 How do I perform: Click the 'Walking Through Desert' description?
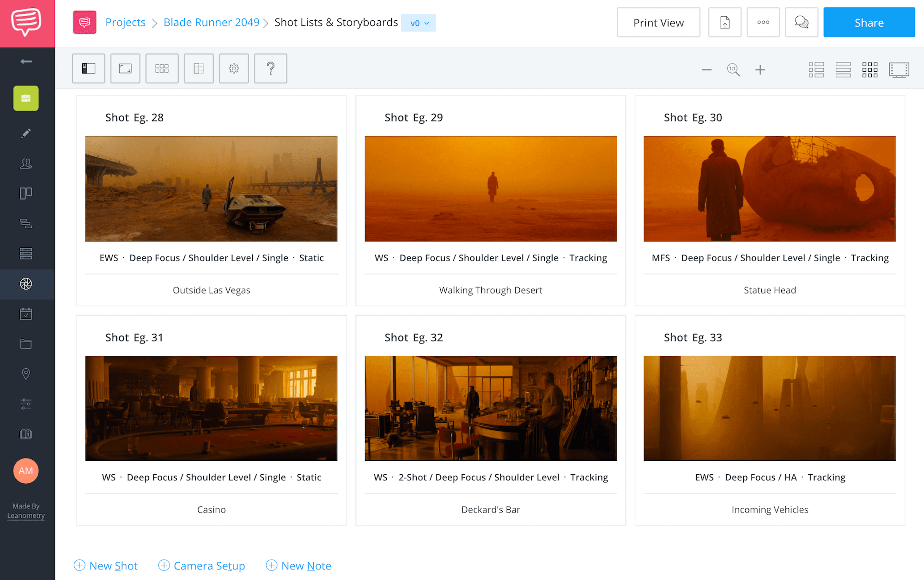(491, 290)
